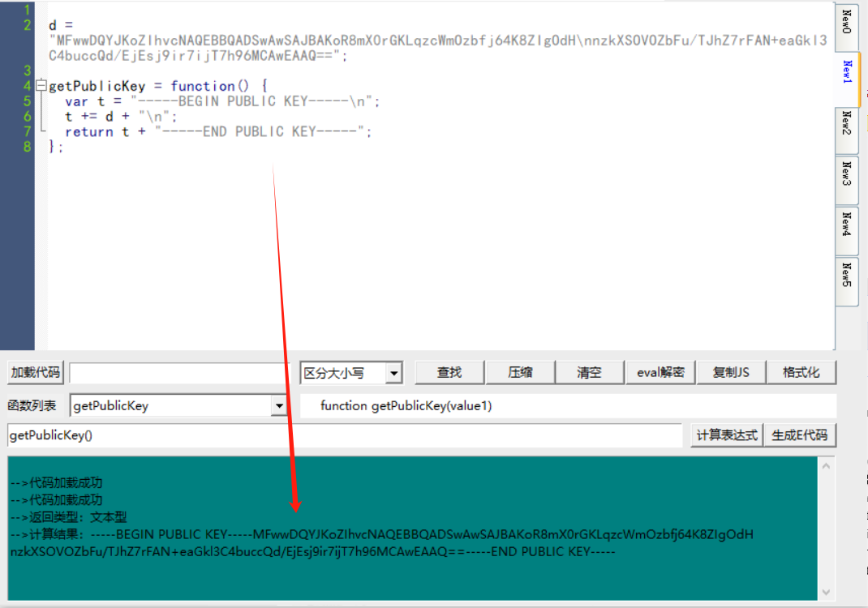Click the 计算结果 output line

pyautogui.click(x=382, y=534)
